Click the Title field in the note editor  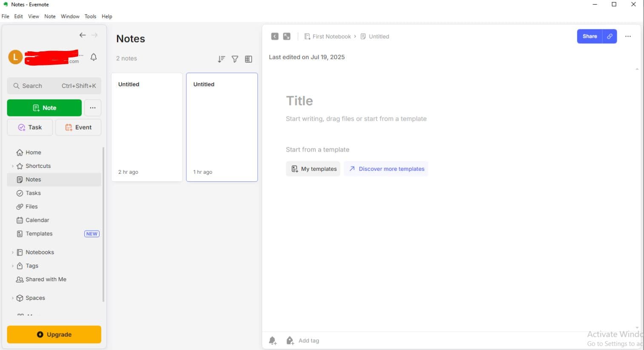click(299, 101)
